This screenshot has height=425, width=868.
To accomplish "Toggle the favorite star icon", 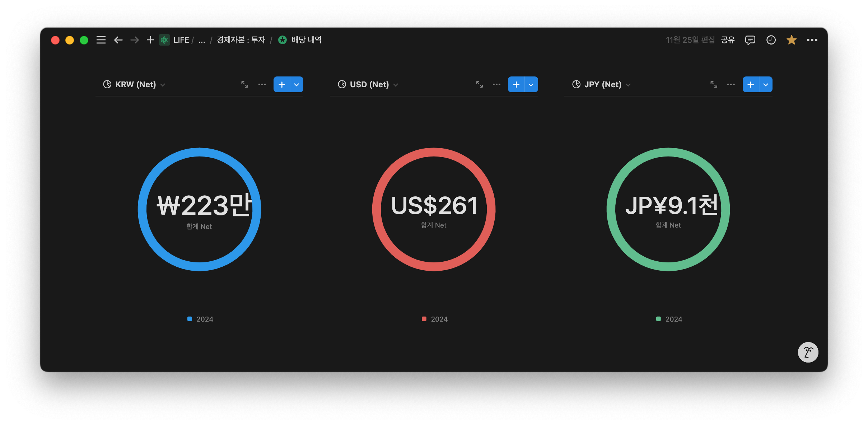I will coord(791,40).
